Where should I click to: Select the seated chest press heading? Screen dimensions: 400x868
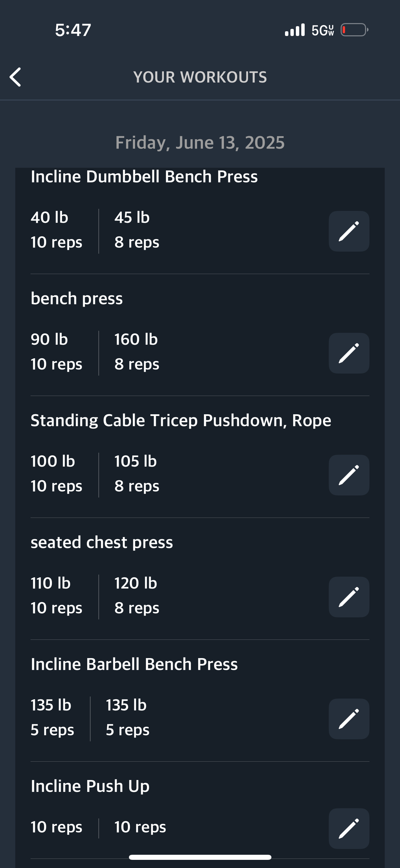tap(102, 542)
